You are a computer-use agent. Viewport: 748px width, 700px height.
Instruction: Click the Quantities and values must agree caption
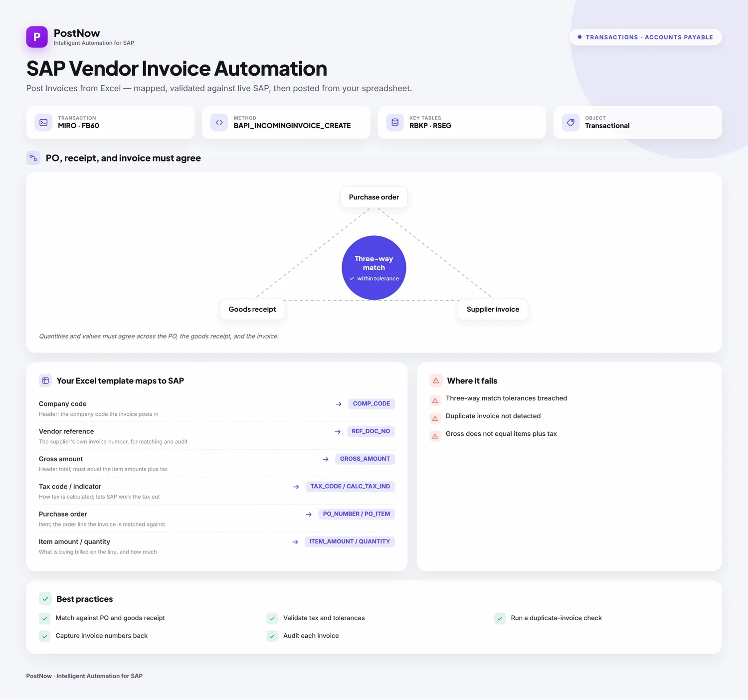point(159,337)
